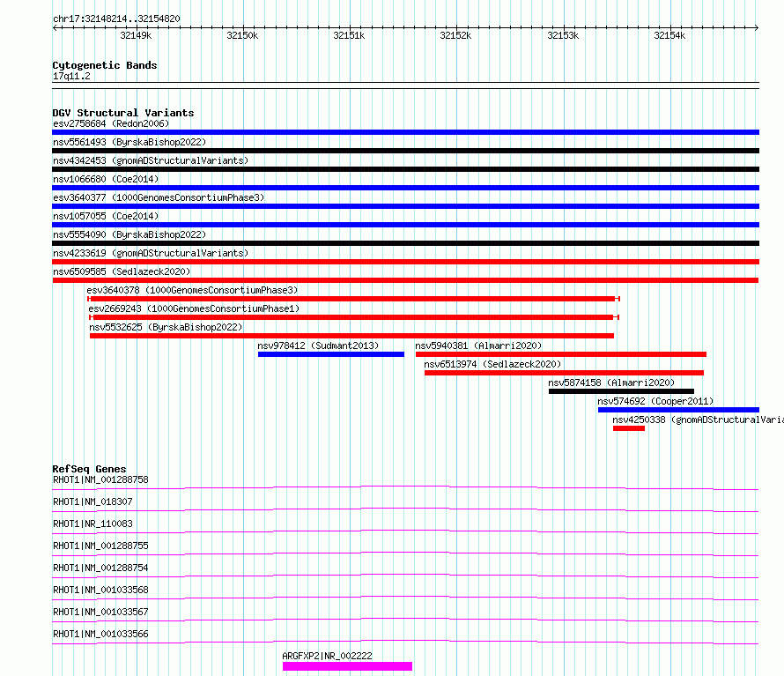Open variant nsv1066680 (Coe2014) label
This screenshot has height=676, width=784.
[x=106, y=179]
